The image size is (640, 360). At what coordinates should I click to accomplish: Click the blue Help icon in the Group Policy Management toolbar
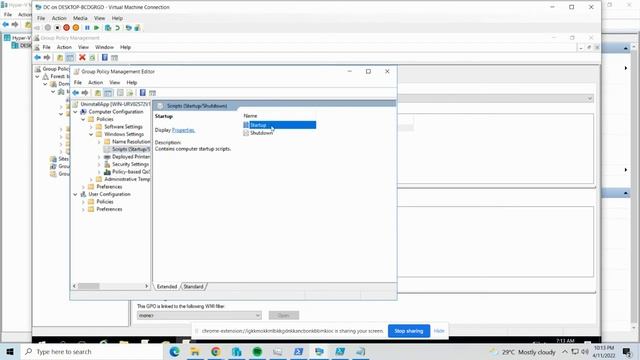click(x=104, y=58)
